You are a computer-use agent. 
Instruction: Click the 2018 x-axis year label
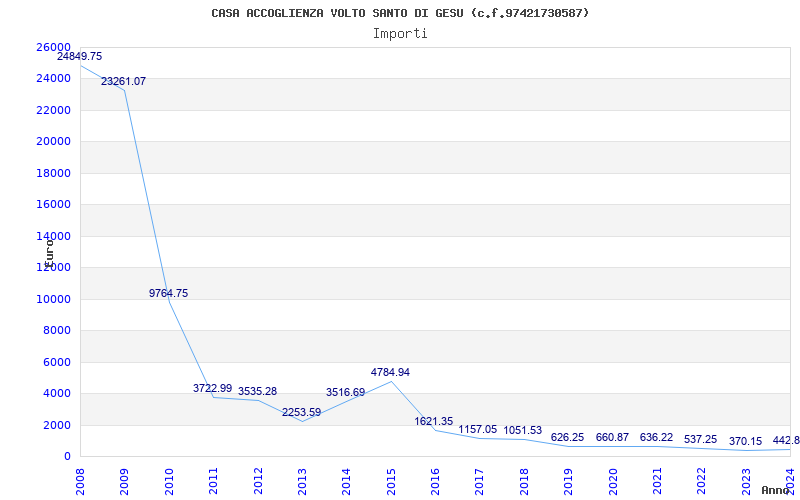pos(524,481)
